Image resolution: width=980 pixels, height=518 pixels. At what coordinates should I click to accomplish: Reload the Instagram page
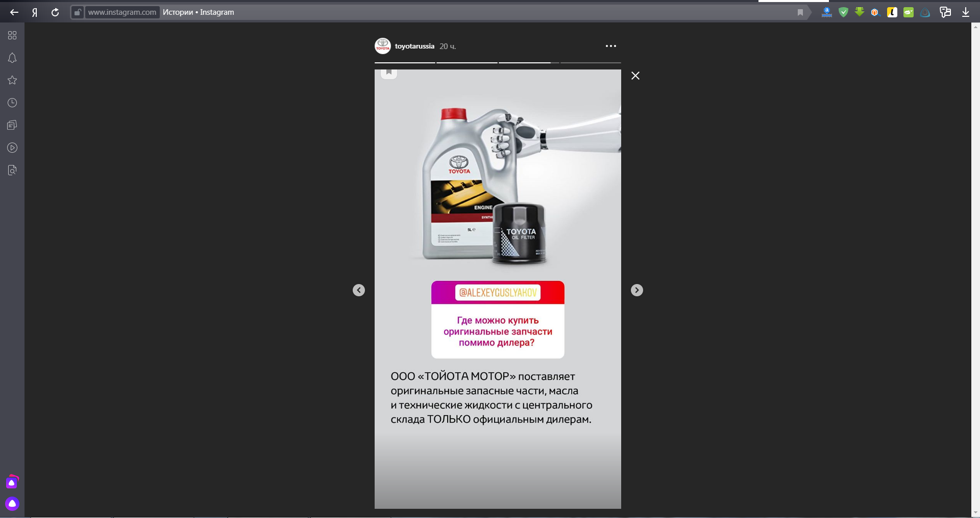(x=55, y=12)
